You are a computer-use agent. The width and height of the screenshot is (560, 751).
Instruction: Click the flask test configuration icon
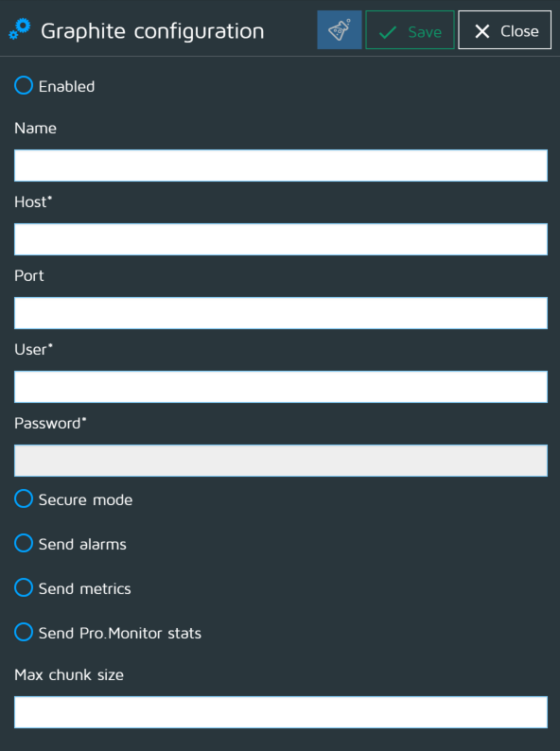tap(340, 29)
